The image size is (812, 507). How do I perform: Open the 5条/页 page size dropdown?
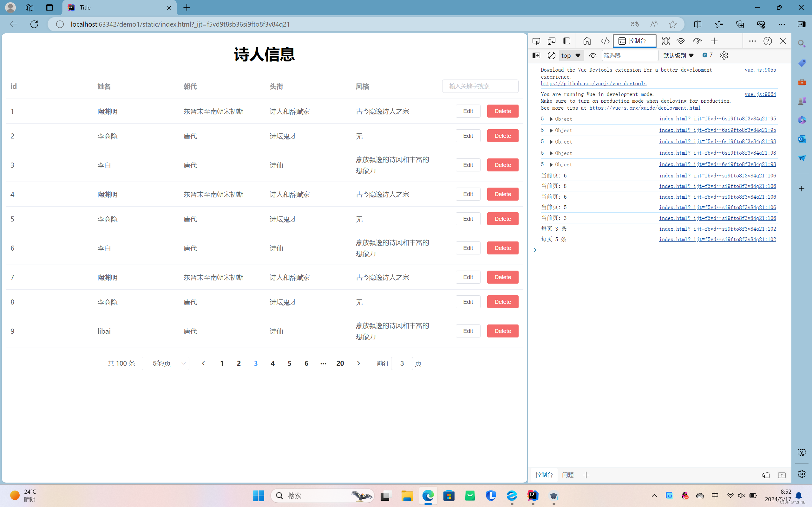(x=165, y=363)
